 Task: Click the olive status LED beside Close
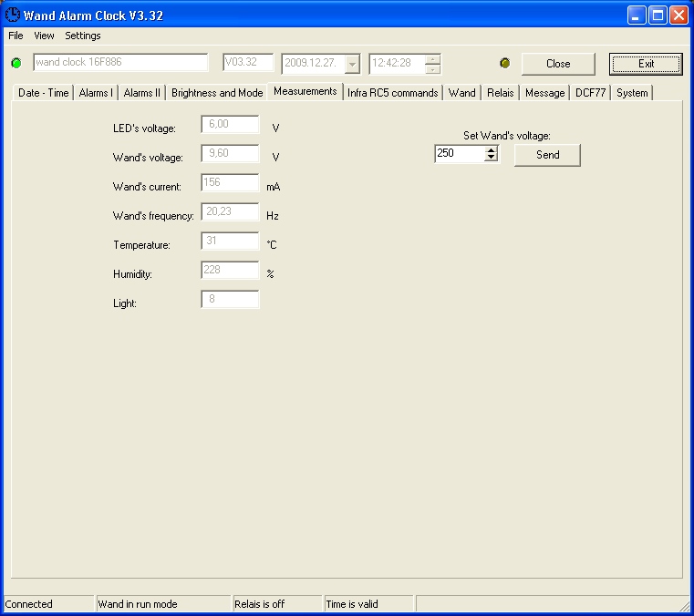[504, 63]
